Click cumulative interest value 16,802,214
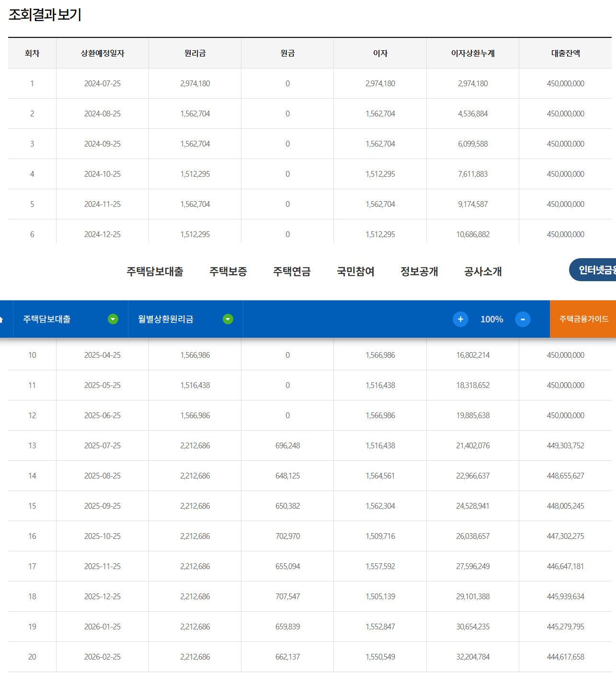The height and width of the screenshot is (673, 616). (473, 355)
